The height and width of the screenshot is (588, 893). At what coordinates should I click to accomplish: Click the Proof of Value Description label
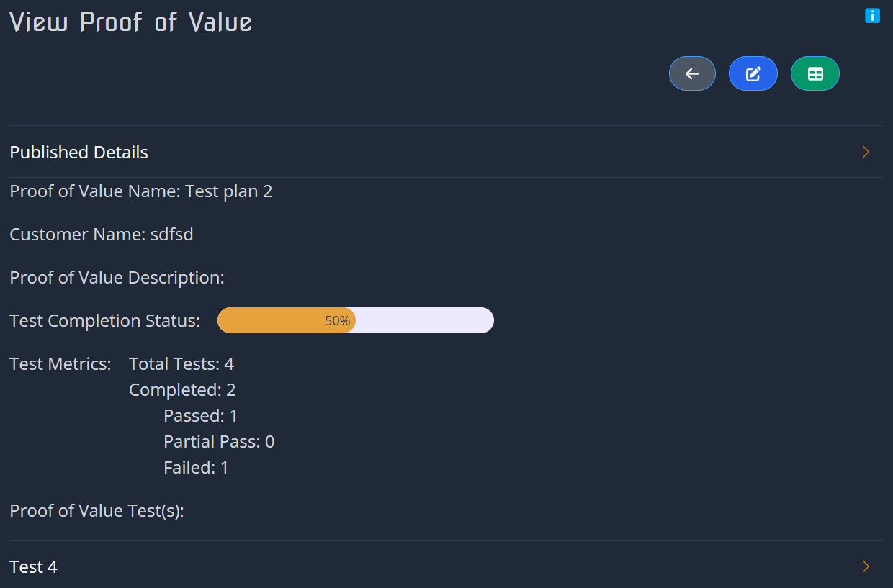pos(117,278)
